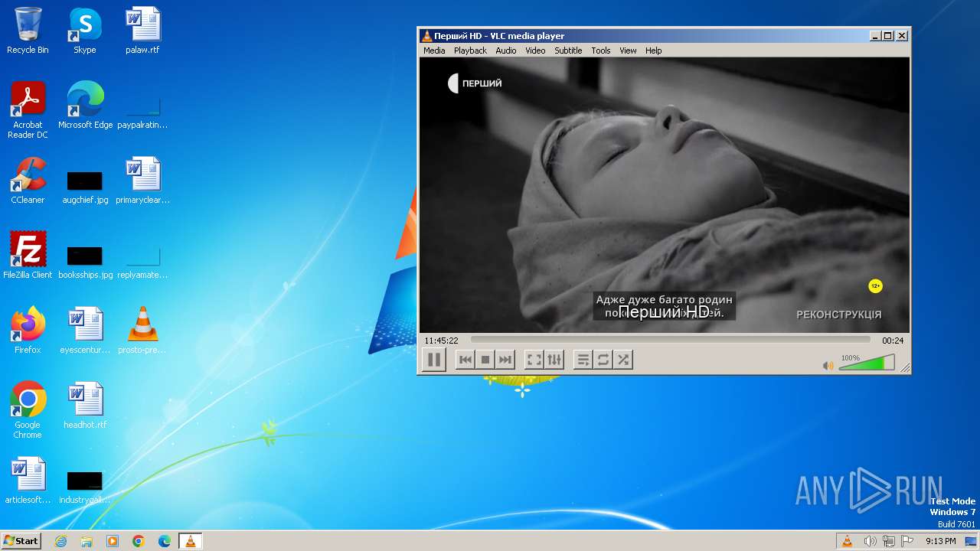Click elapsed time label 11:45:22
980x551 pixels.
(441, 341)
